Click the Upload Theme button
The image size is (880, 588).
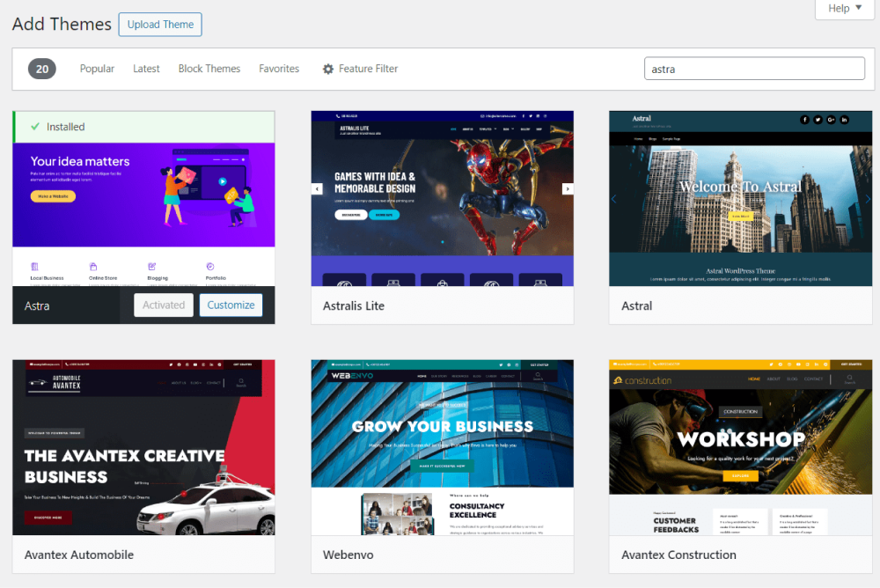click(160, 25)
